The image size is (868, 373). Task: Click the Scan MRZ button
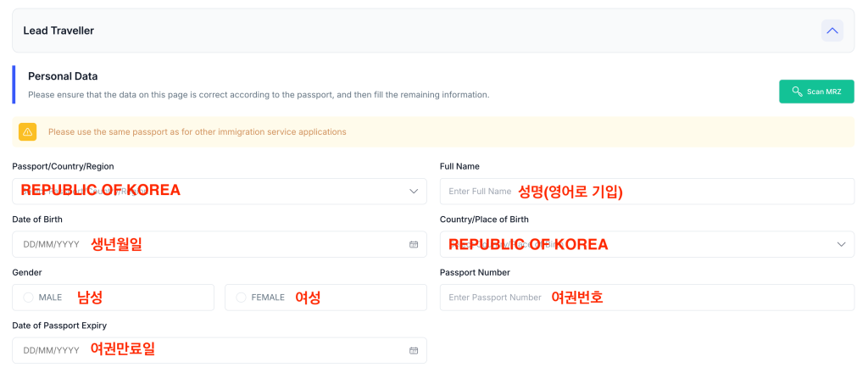[816, 92]
